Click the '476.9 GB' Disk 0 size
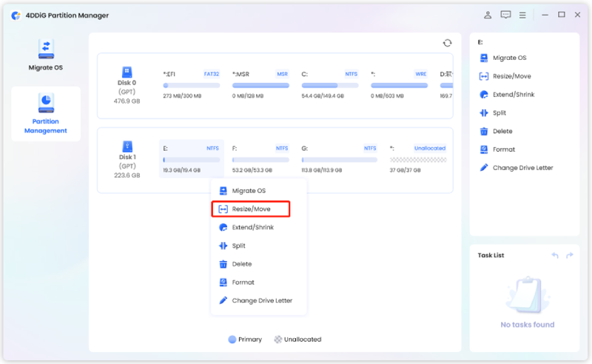The height and width of the screenshot is (364, 592). 127,101
